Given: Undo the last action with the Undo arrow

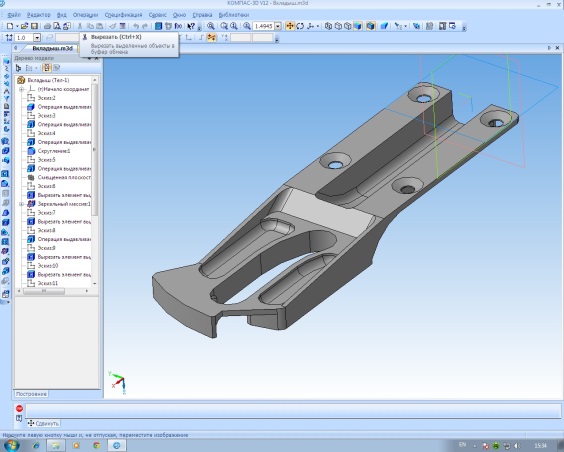Looking at the screenshot, I should 136,26.
